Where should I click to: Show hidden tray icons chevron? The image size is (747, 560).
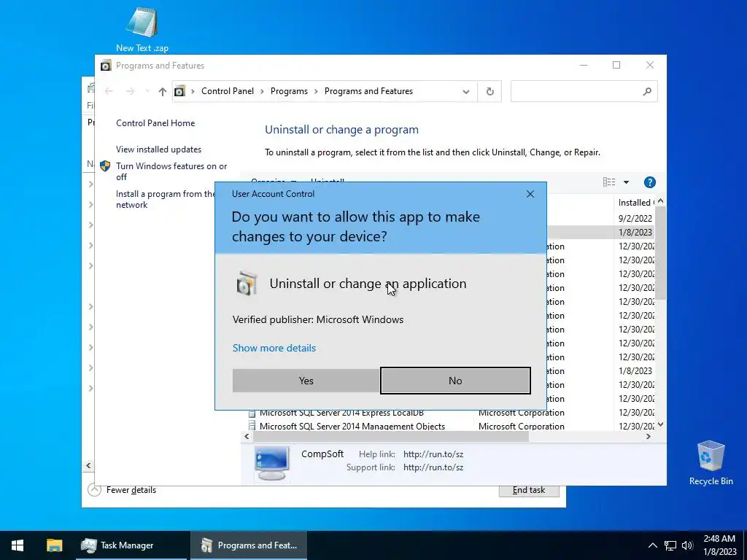[653, 545]
